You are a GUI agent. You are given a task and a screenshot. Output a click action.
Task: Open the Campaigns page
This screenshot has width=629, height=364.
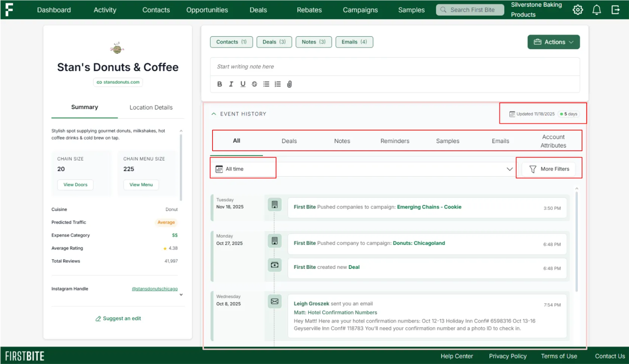pos(360,10)
